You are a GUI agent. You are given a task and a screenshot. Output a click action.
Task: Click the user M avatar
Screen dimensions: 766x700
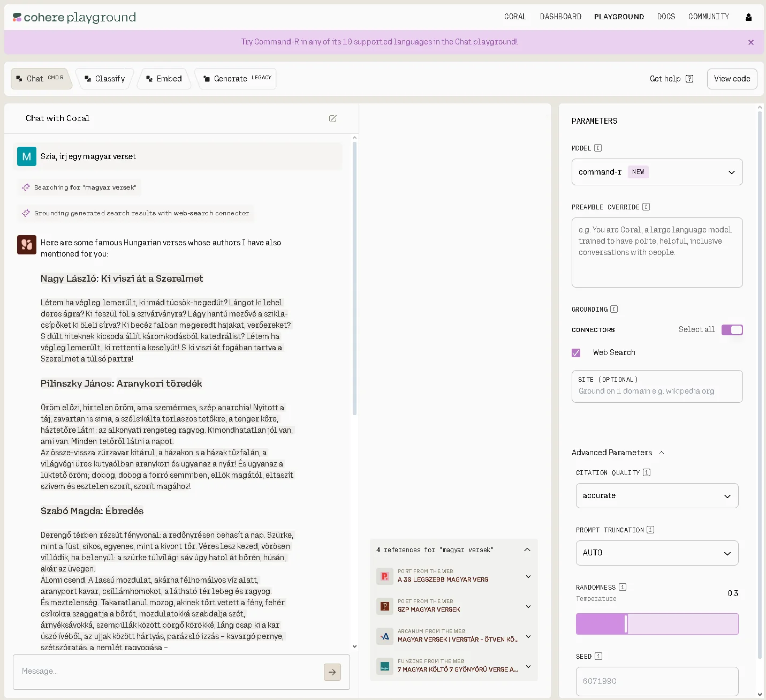pos(27,156)
